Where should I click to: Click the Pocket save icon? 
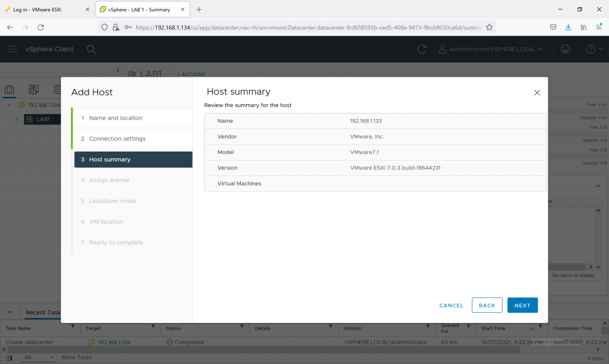[x=553, y=27]
